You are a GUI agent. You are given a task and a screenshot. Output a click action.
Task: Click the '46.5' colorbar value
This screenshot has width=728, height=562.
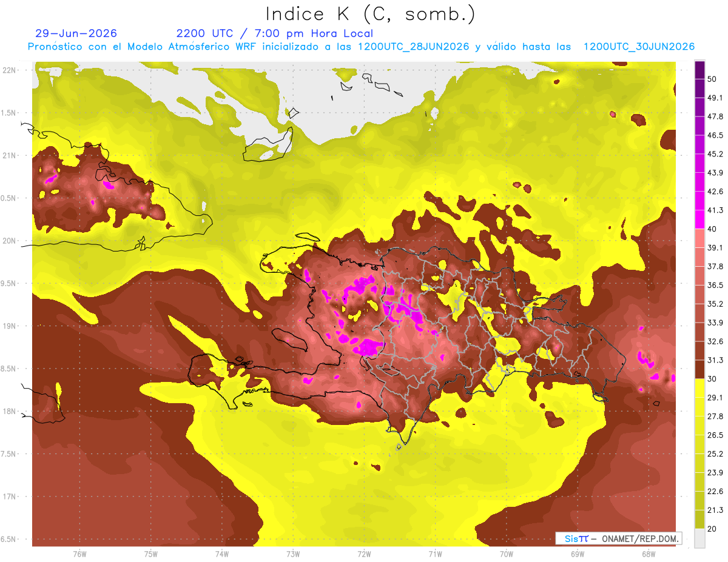[715, 135]
